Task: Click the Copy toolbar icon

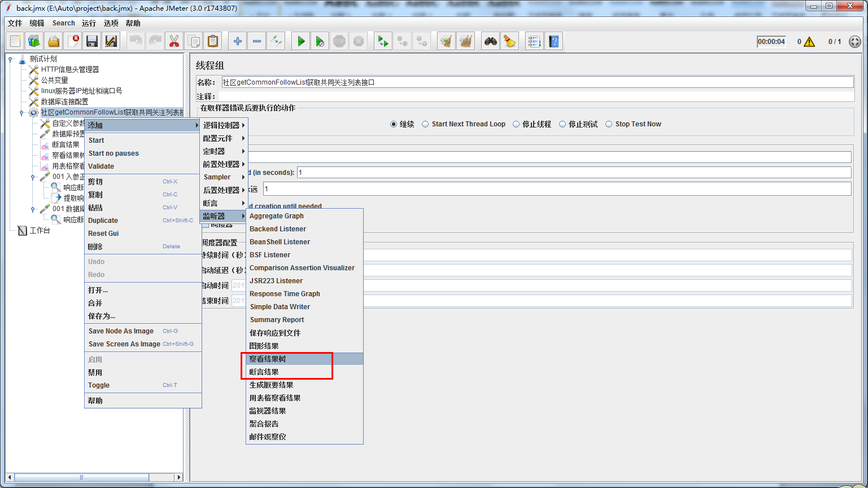Action: (193, 41)
